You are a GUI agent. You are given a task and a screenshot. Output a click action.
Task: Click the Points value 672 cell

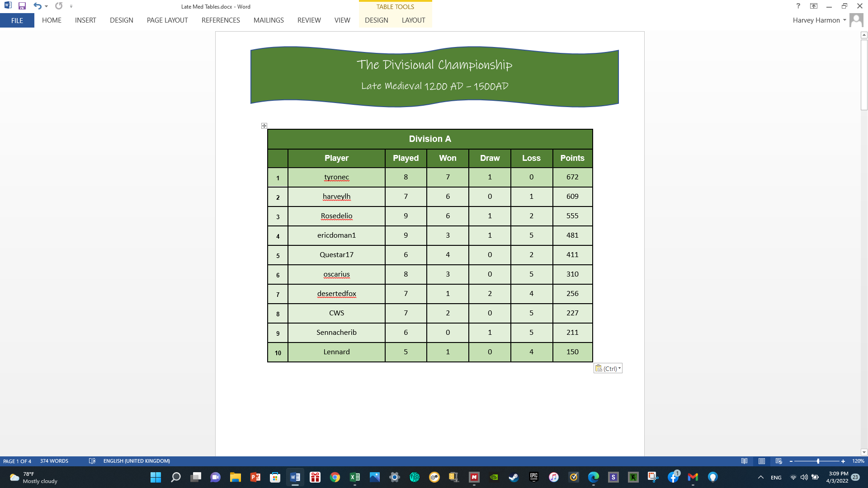[572, 177]
